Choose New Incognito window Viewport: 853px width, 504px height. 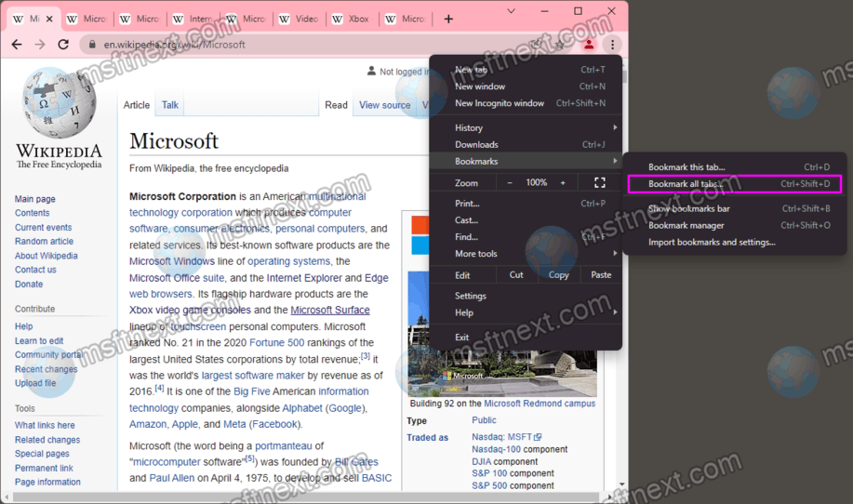tap(526, 103)
